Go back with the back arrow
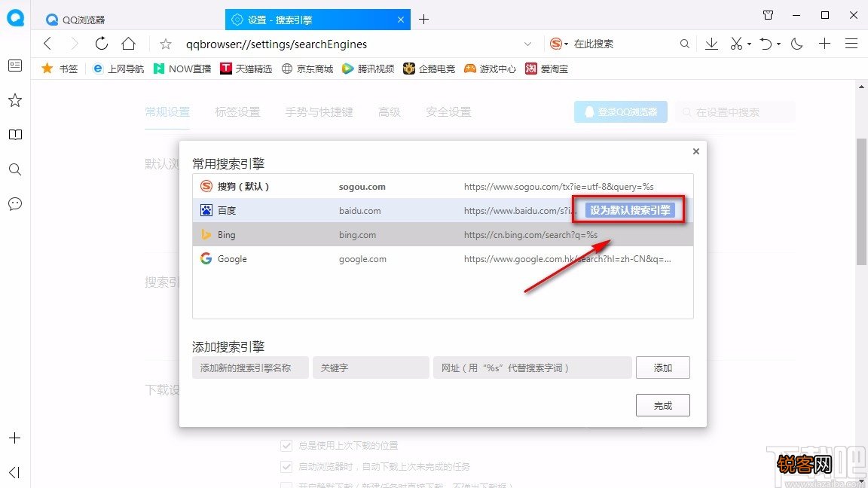The width and height of the screenshot is (868, 488). [x=48, y=44]
